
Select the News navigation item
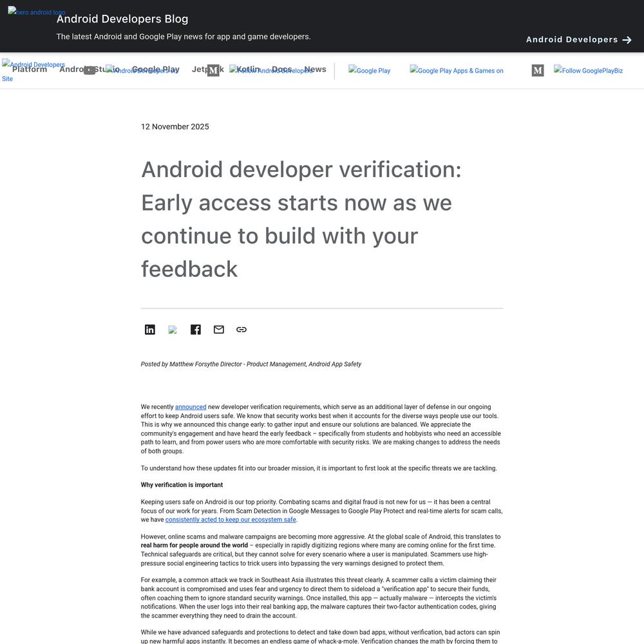[316, 70]
